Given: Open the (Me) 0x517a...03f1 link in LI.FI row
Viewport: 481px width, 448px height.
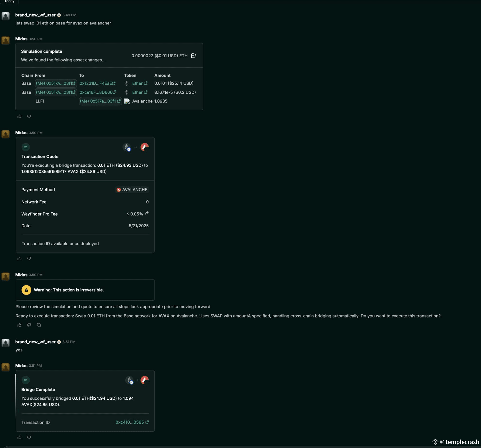Looking at the screenshot, I should 101,101.
